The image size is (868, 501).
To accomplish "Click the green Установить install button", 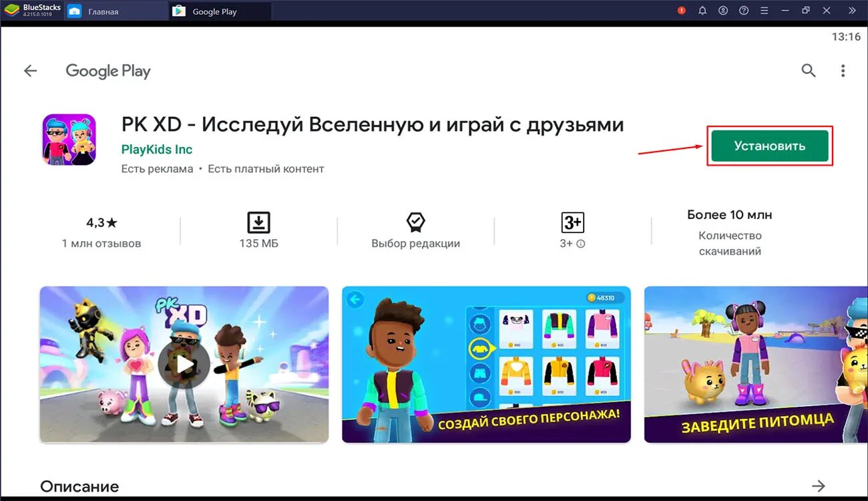I will pos(769,146).
